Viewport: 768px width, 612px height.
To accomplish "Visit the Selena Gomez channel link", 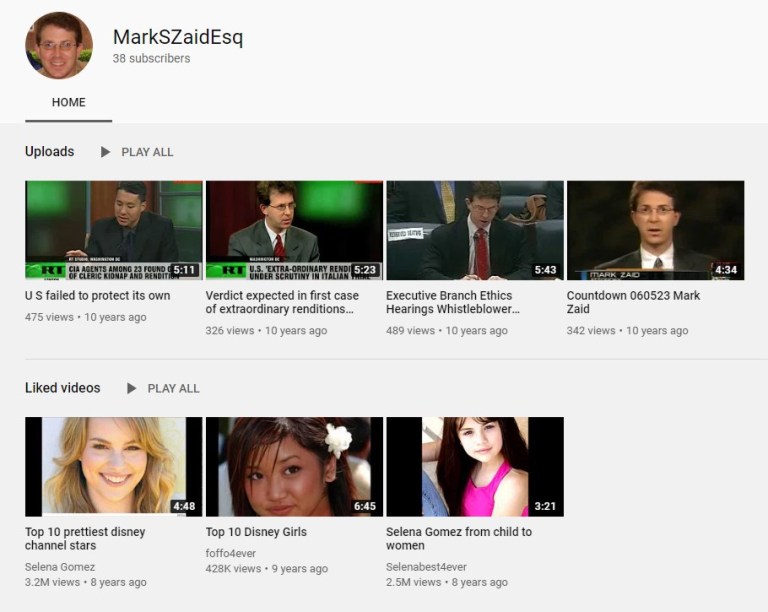I will click(61, 567).
